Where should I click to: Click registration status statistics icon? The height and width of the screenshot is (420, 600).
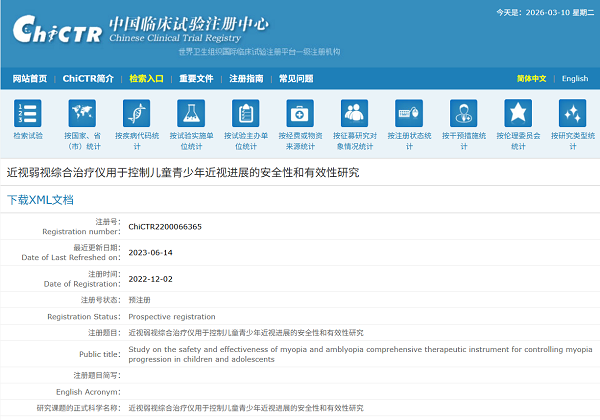[x=408, y=113]
